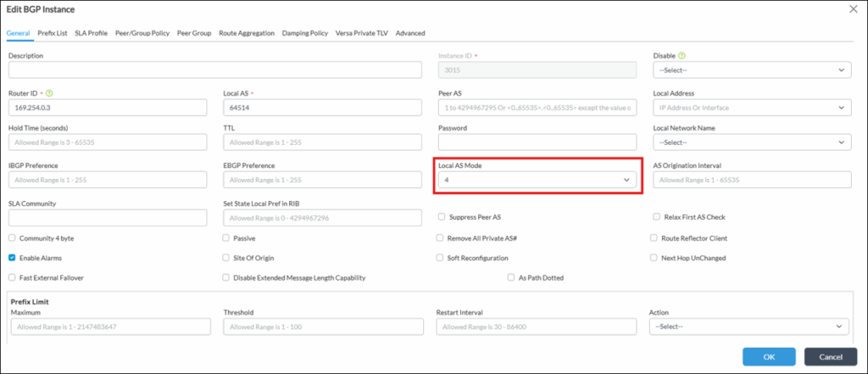Close the Edit BGP Instance dialog
Image resolution: width=868 pixels, height=374 pixels.
tap(853, 8)
